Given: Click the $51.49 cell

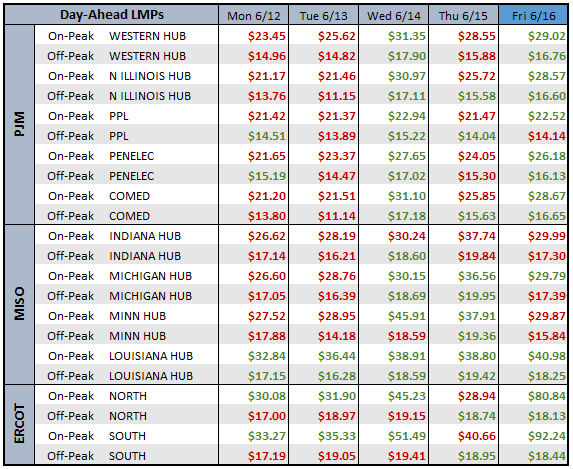Looking at the screenshot, I should pos(406,436).
